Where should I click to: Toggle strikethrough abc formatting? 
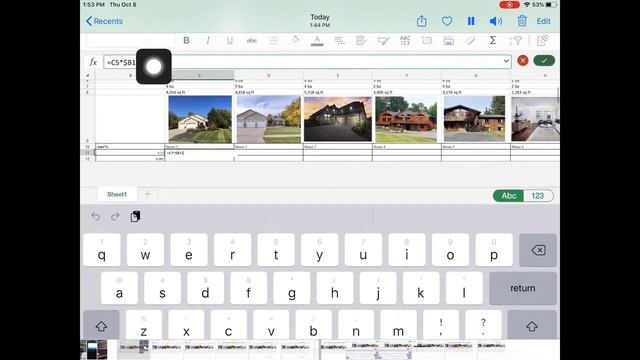click(252, 40)
